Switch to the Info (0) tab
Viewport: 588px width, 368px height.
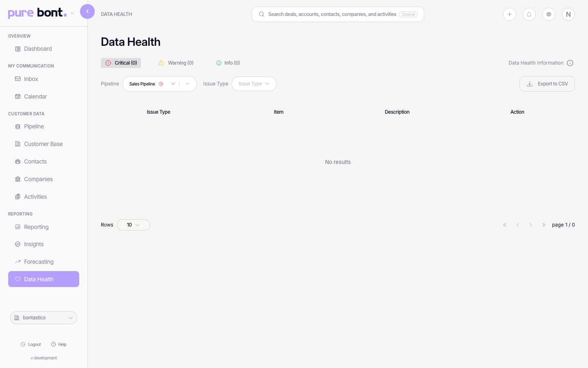[228, 63]
